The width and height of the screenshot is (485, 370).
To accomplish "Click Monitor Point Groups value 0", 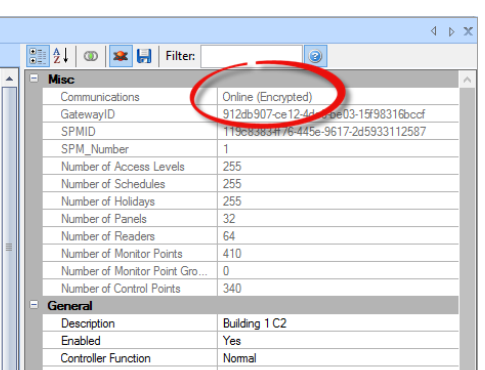I will click(226, 271).
